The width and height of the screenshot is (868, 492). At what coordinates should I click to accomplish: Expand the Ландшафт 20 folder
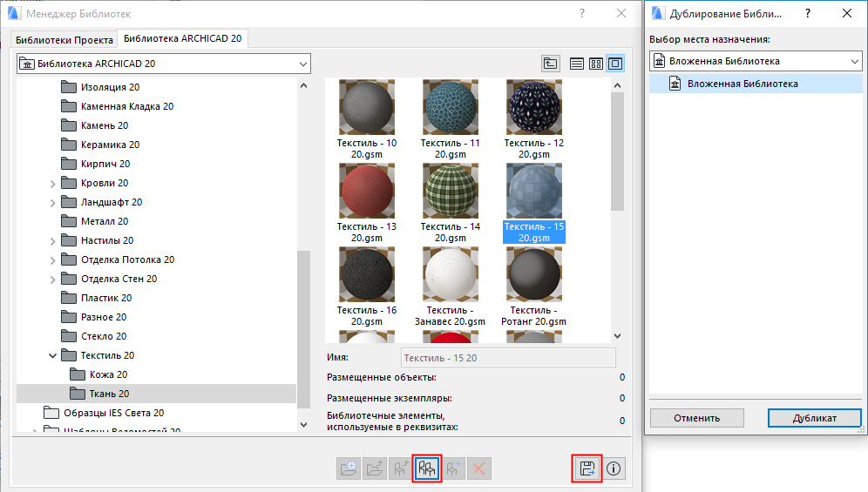point(52,203)
